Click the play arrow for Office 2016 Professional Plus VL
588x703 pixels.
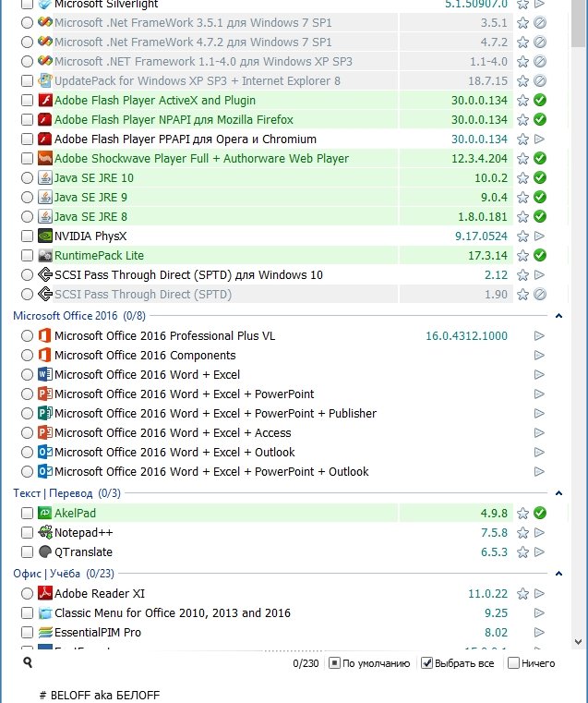point(540,336)
